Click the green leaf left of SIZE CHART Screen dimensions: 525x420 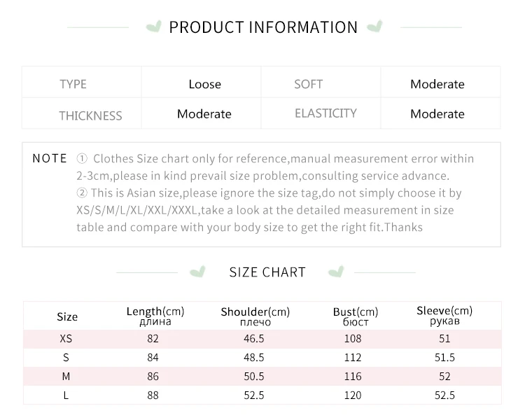[x=199, y=272]
